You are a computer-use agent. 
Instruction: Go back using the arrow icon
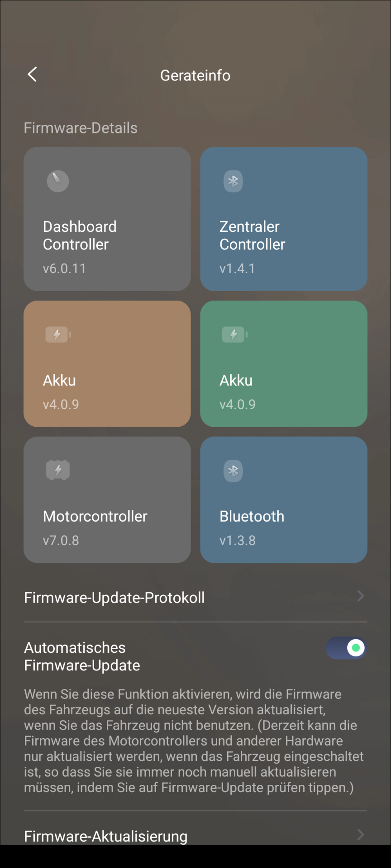(x=32, y=75)
